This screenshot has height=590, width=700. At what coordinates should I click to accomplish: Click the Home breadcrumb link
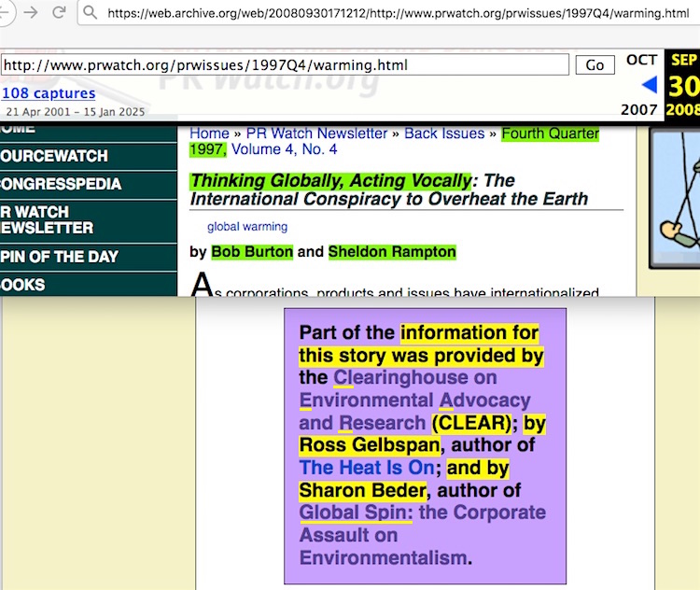point(209,133)
